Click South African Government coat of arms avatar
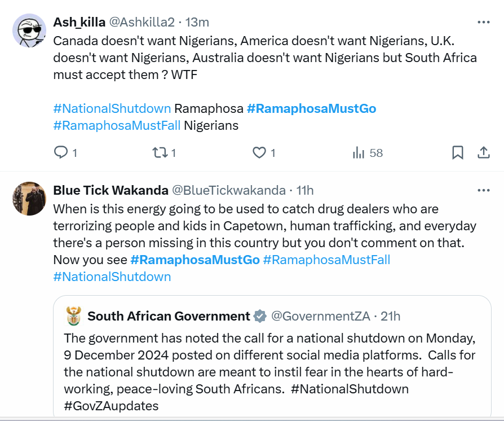The width and height of the screenshot is (504, 421). 74,316
